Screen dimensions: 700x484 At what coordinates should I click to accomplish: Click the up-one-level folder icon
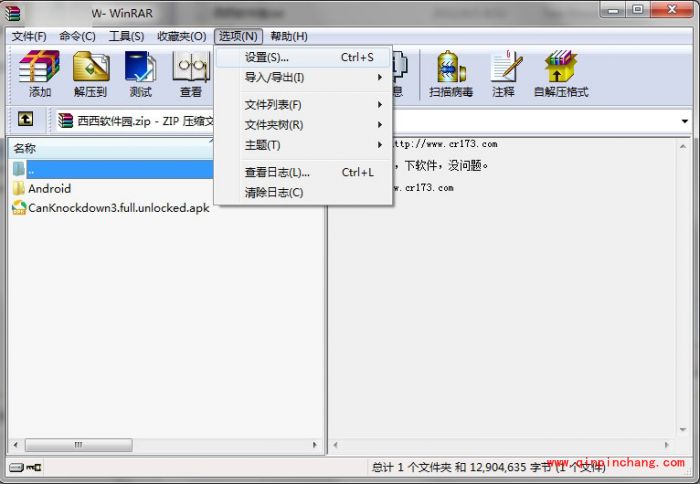(25, 119)
